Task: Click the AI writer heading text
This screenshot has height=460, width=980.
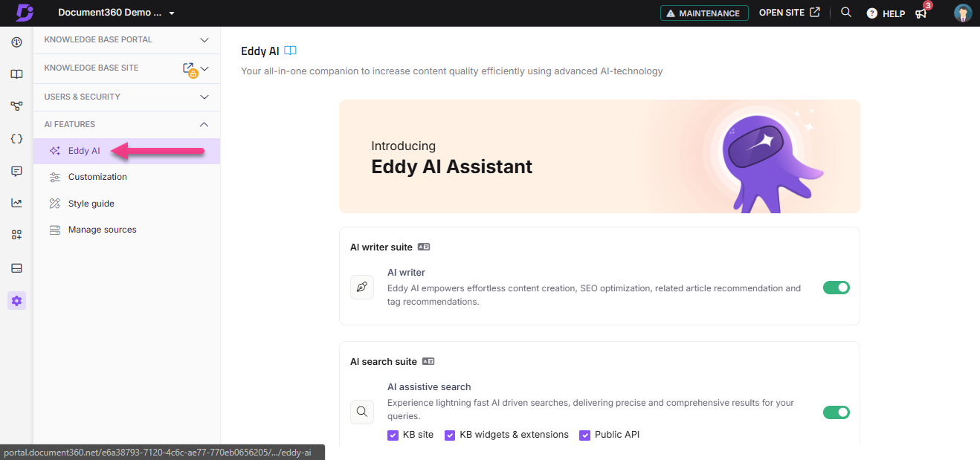Action: coord(406,272)
